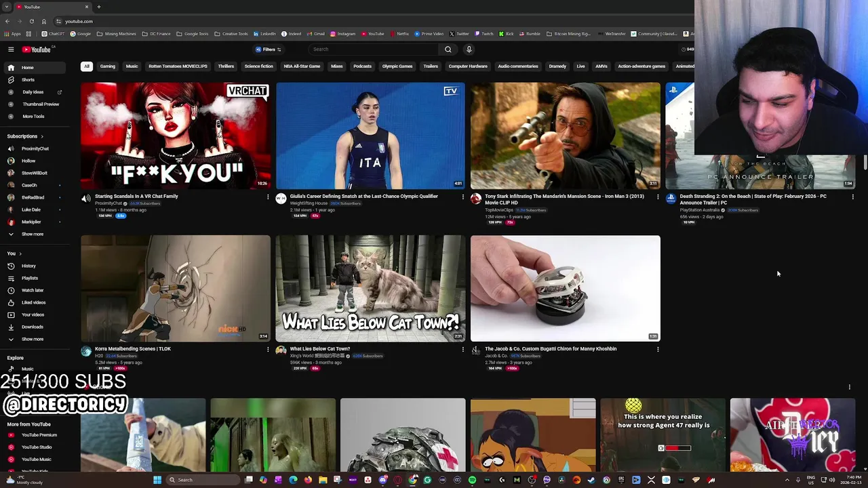Open Spotify from the taskbar
Viewport: 868px width, 488px height.
click(472, 480)
